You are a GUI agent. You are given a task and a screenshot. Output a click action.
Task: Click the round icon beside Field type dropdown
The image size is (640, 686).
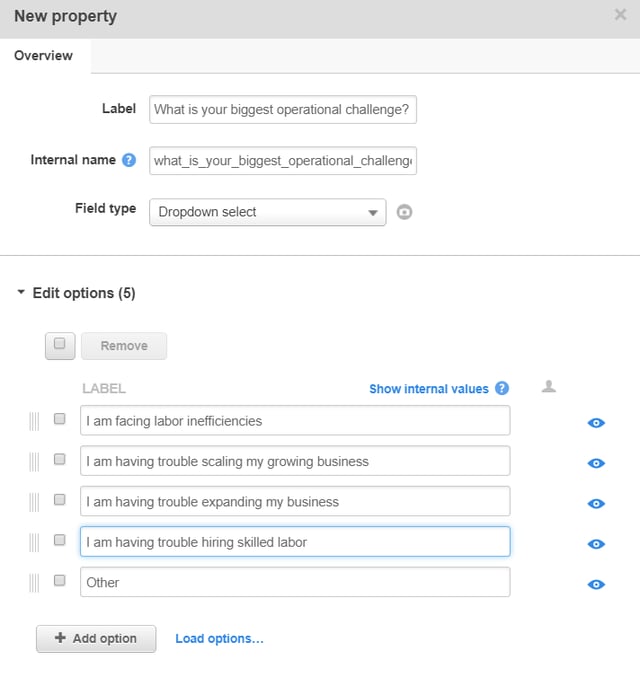(x=404, y=212)
